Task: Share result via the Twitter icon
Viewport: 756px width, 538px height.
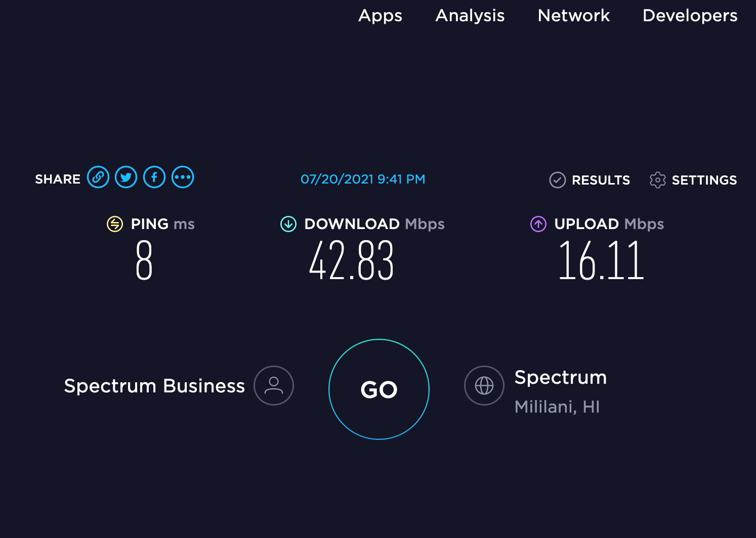Action: tap(126, 177)
